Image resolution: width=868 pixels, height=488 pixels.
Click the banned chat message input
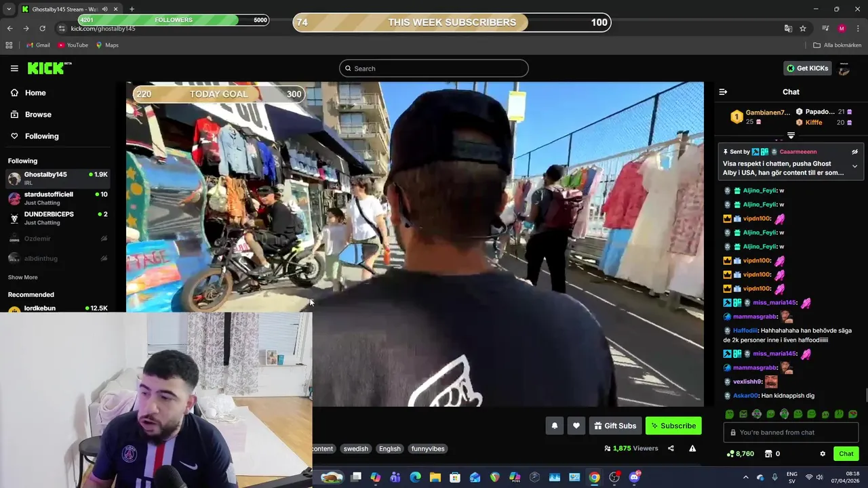point(791,432)
